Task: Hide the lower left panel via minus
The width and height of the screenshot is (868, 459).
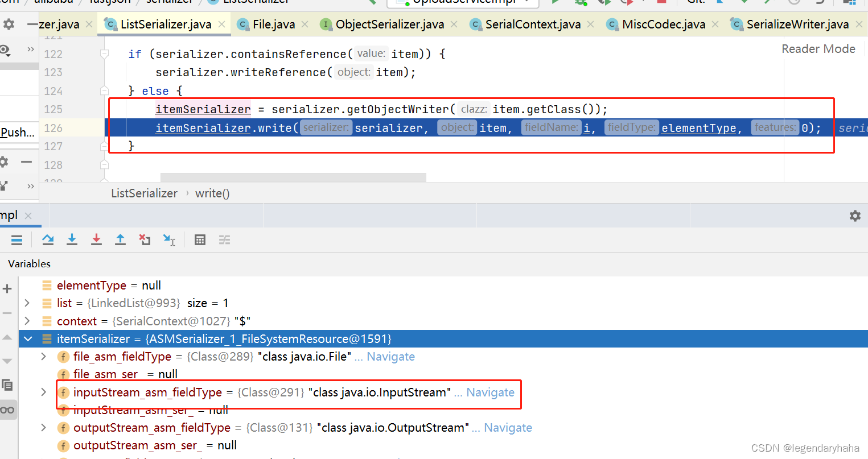Action: [x=26, y=162]
